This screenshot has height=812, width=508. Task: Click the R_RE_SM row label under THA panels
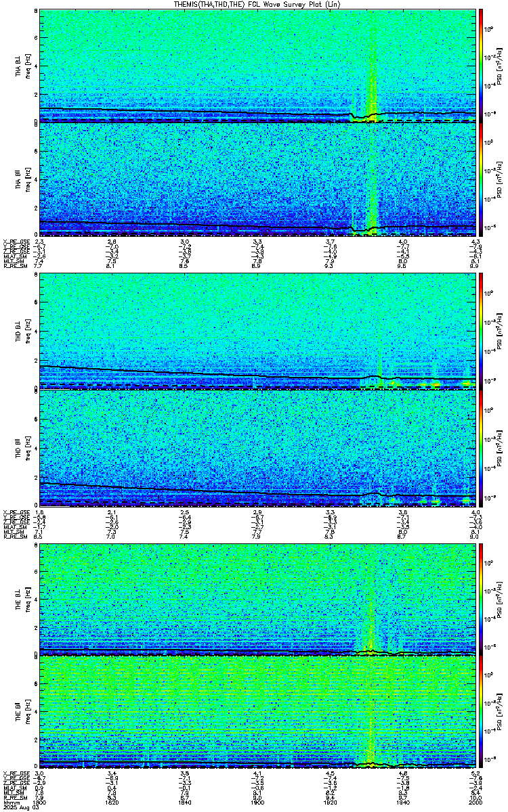pos(15,267)
